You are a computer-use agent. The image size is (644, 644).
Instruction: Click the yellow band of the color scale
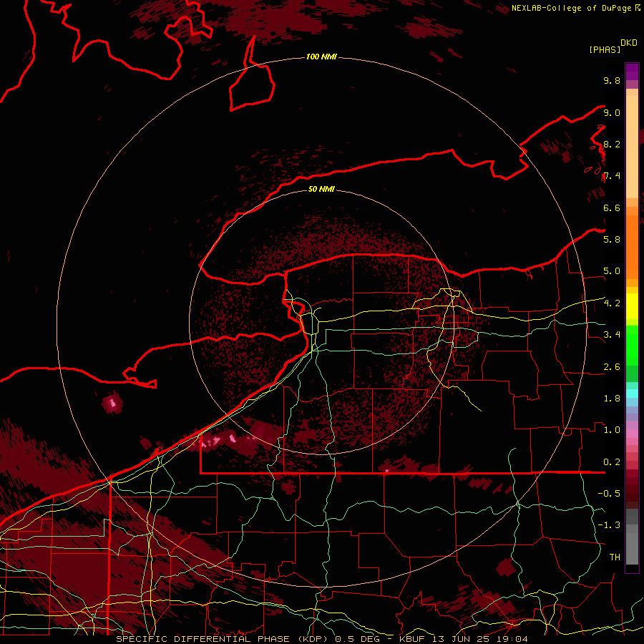point(632,306)
